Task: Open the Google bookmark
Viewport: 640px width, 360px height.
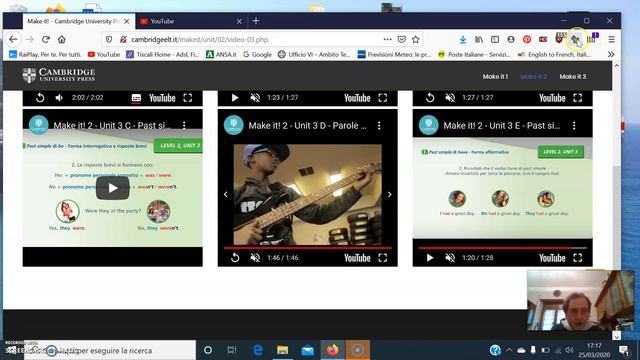Action: tap(257, 54)
